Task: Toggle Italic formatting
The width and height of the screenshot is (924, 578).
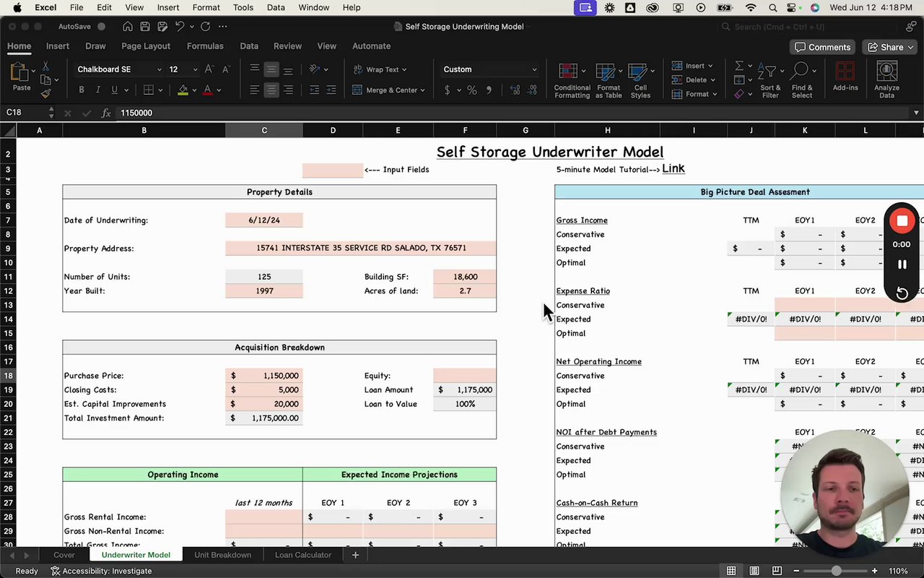Action: tap(97, 90)
